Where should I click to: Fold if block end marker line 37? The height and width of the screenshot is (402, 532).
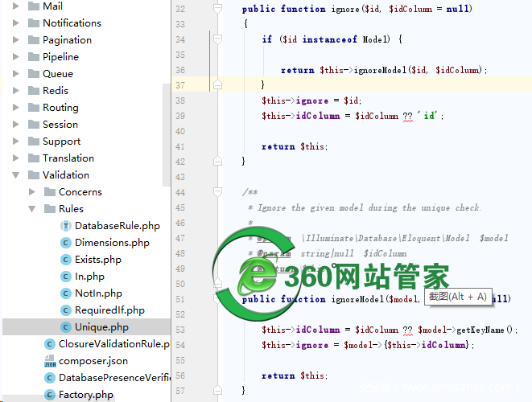coord(217,84)
